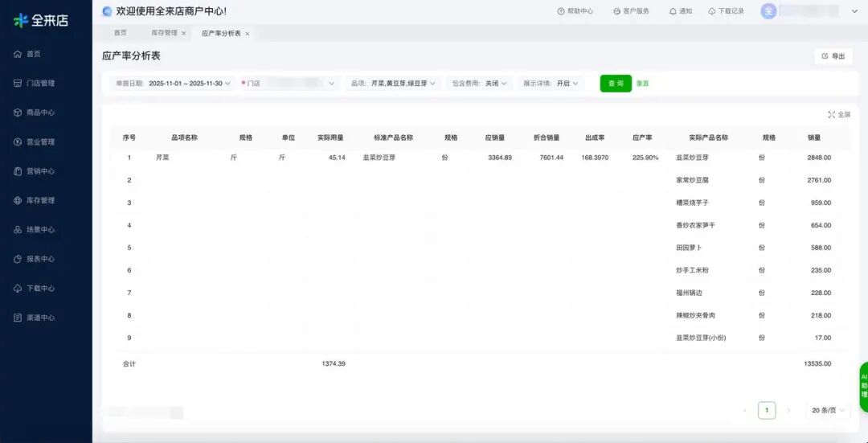Viewport: 868px width, 443px height.
Task: Open 首页 in the sidebar
Action: (x=27, y=54)
